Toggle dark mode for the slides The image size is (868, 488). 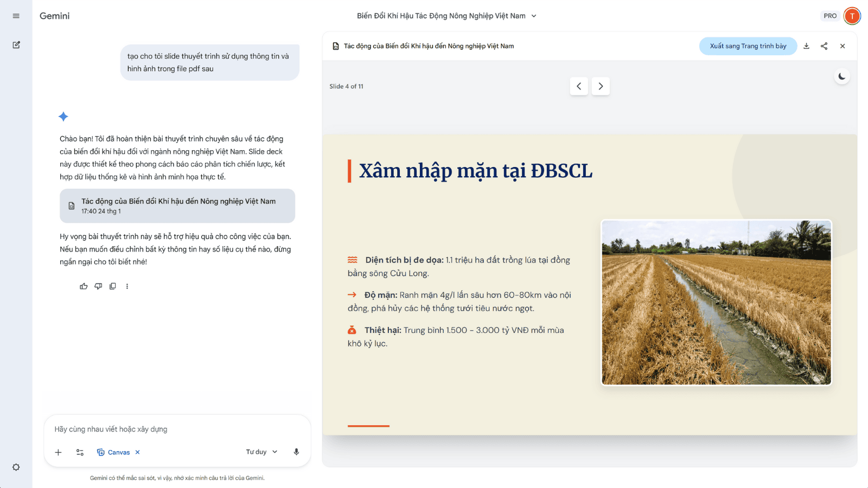coord(841,76)
